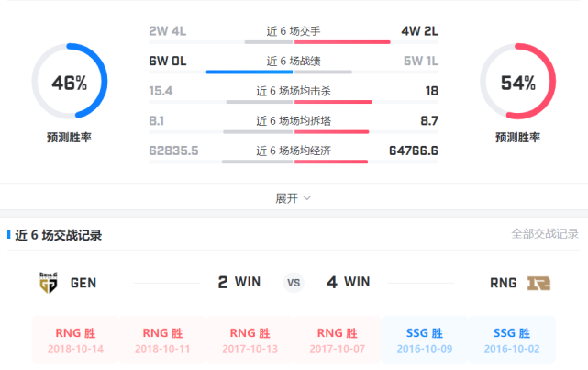Open the RNG 胜 2017-10-07 match record

coord(337,341)
